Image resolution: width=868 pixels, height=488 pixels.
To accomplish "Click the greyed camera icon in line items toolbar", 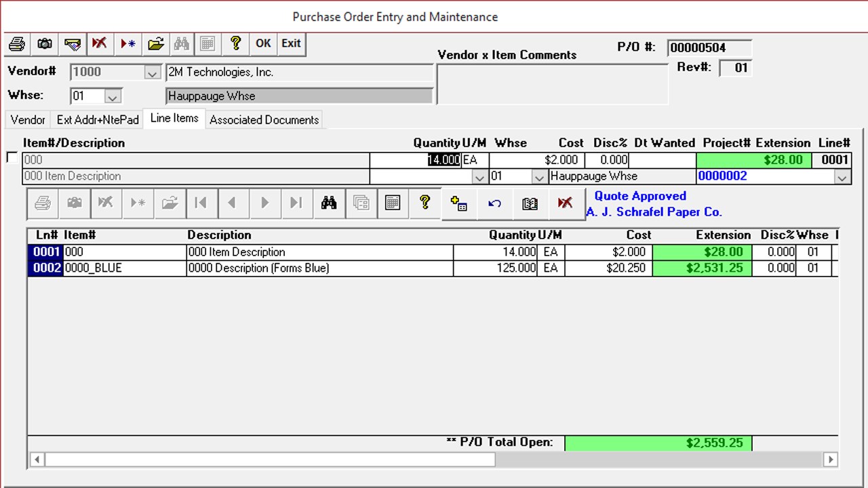I will click(x=74, y=203).
